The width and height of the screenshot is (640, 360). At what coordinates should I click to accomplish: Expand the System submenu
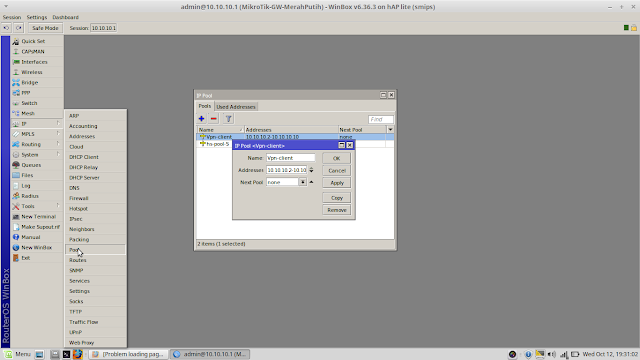(x=37, y=155)
